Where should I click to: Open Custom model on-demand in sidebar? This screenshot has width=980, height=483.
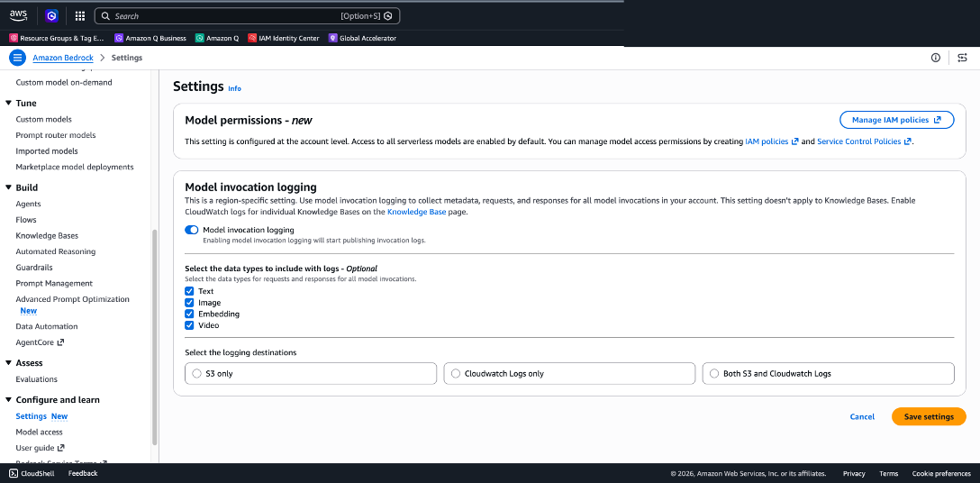[x=64, y=82]
